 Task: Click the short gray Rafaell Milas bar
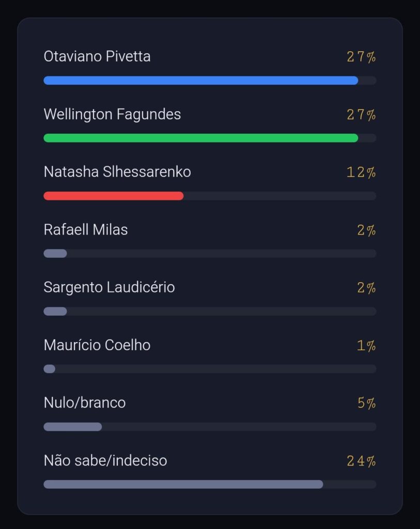[x=55, y=253]
